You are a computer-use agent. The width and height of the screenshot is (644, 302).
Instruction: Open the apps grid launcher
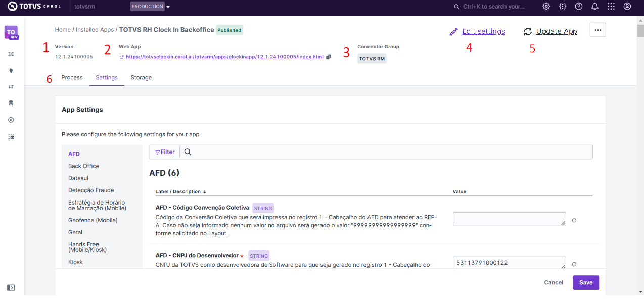coord(611,7)
